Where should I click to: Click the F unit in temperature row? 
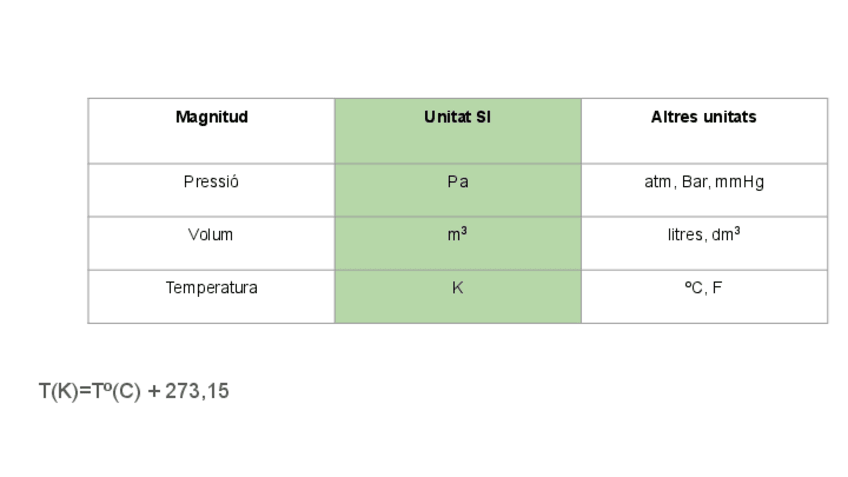point(717,288)
